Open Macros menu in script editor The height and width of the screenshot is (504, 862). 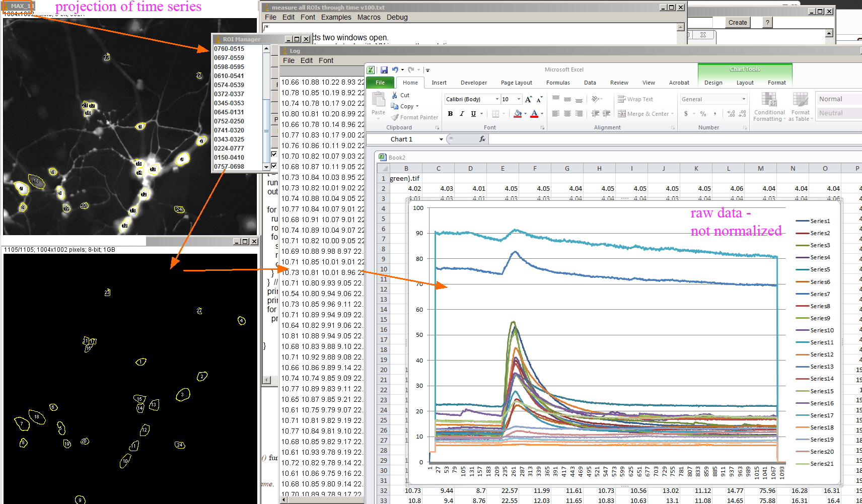369,17
